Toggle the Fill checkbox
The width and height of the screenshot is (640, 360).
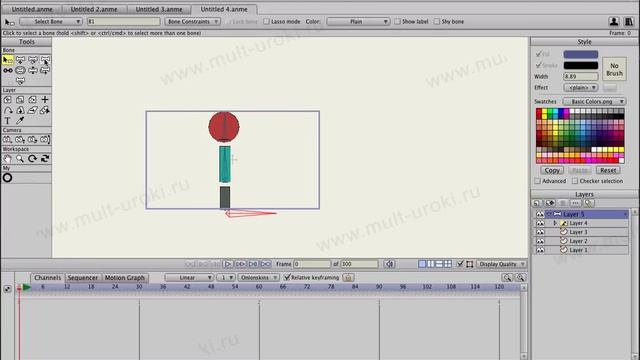[538, 54]
